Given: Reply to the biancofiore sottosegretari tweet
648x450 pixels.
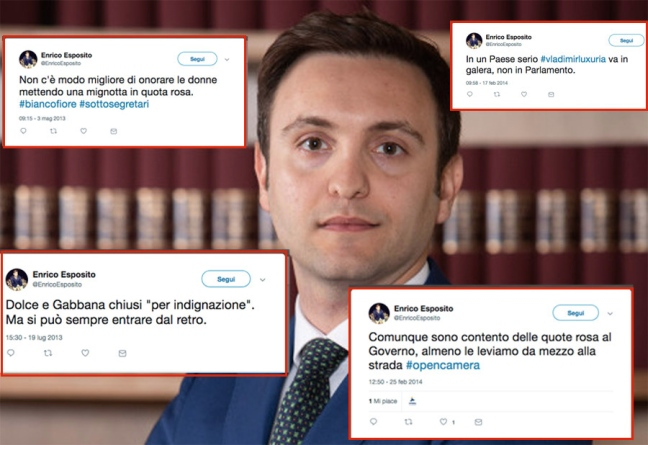Looking at the screenshot, I should [23, 131].
